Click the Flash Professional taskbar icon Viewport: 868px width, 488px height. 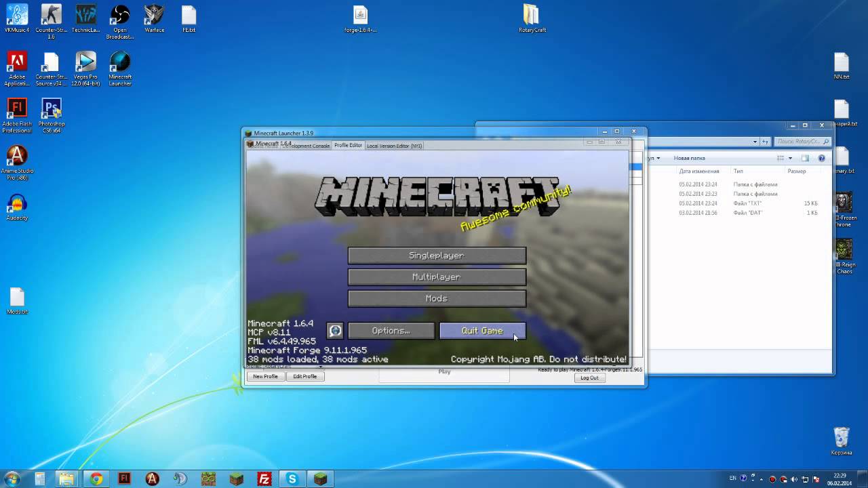tap(124, 479)
